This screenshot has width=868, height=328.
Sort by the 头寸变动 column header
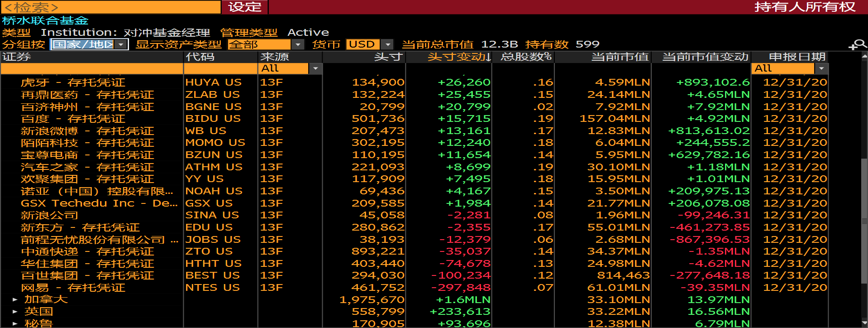448,57
